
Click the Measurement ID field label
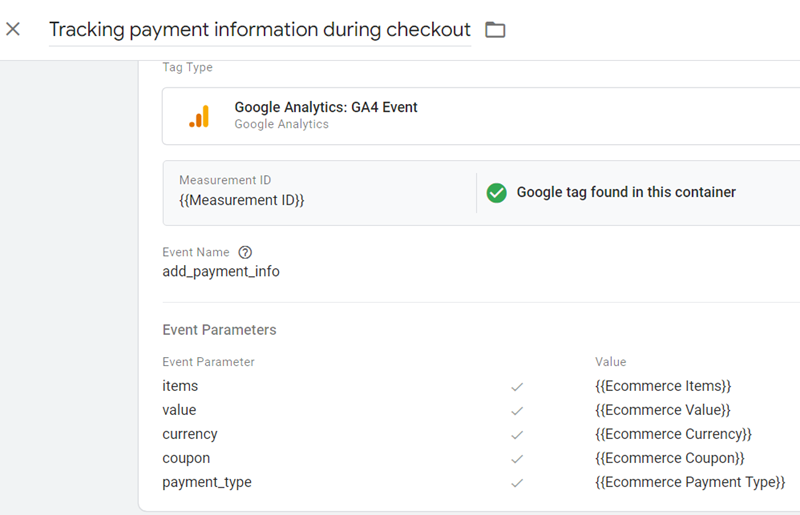pyautogui.click(x=225, y=180)
